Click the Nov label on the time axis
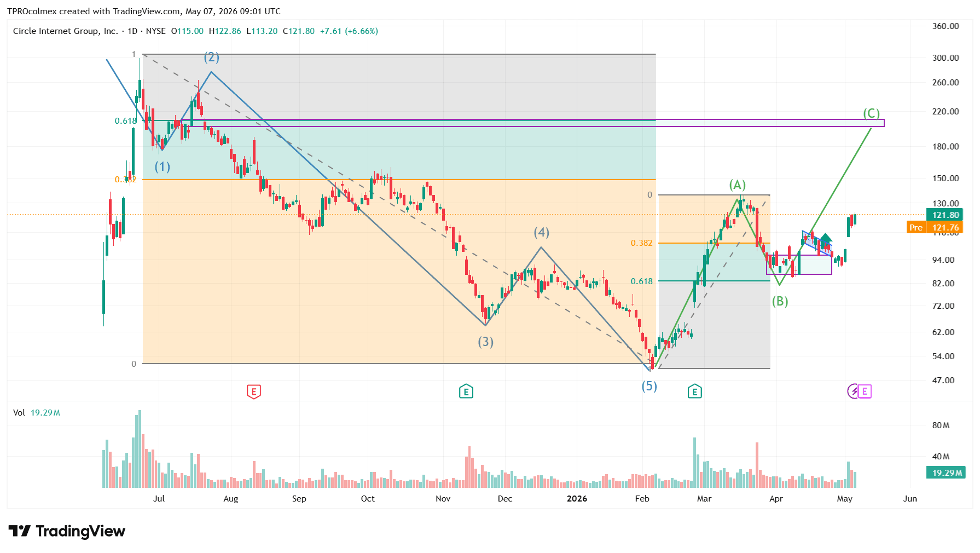This screenshot has height=553, width=980. [x=443, y=499]
